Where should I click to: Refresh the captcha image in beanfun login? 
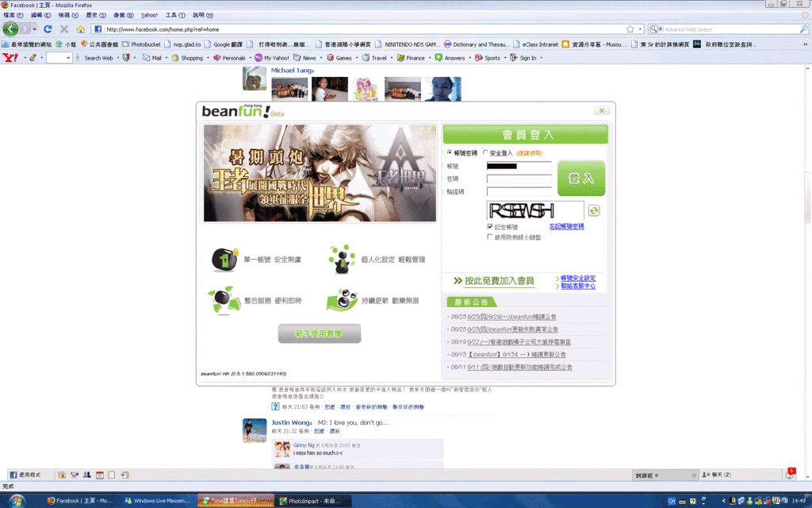(594, 210)
